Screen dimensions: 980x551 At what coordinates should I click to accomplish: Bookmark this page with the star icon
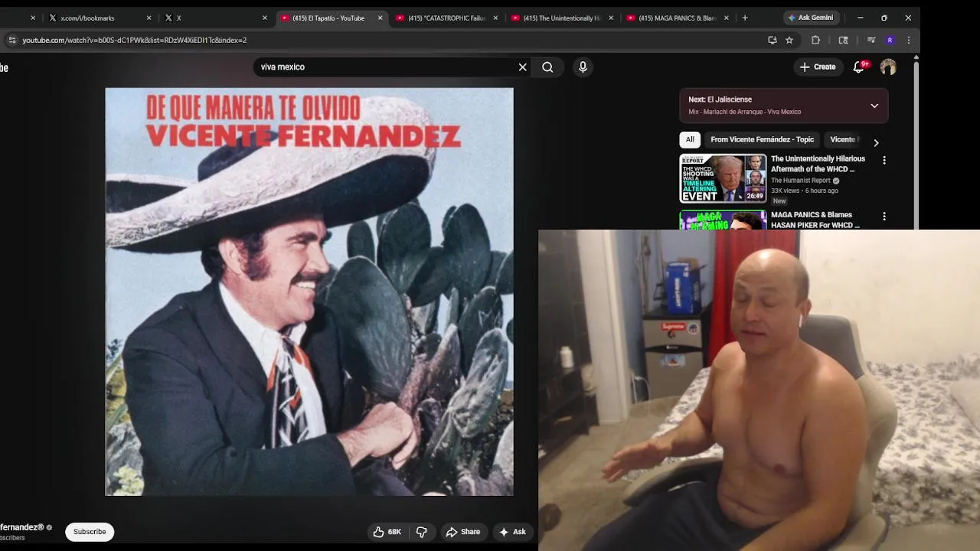[789, 40]
